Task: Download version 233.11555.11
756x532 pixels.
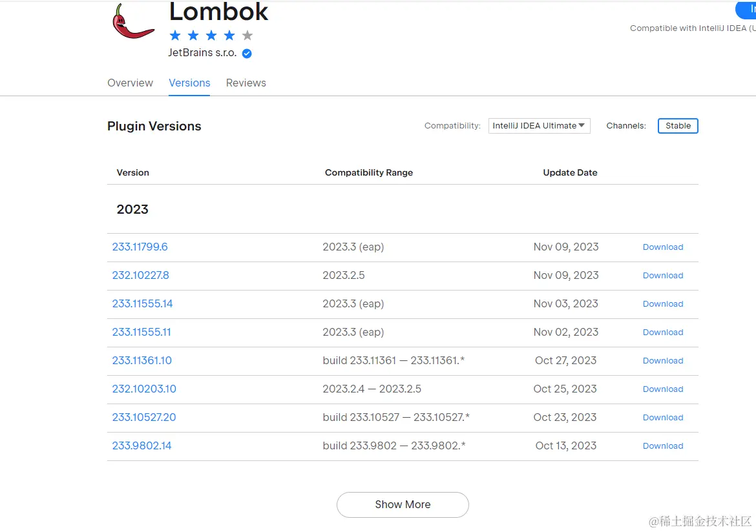Action: pyautogui.click(x=663, y=332)
